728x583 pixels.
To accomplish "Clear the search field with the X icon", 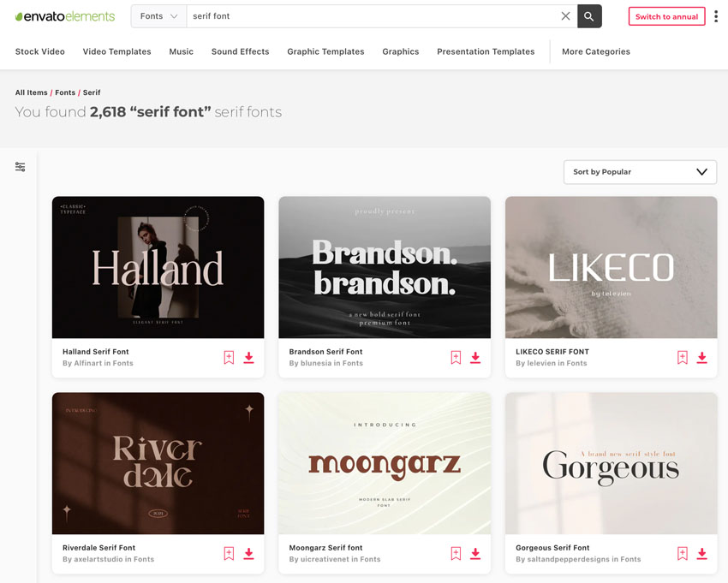I will 565,16.
